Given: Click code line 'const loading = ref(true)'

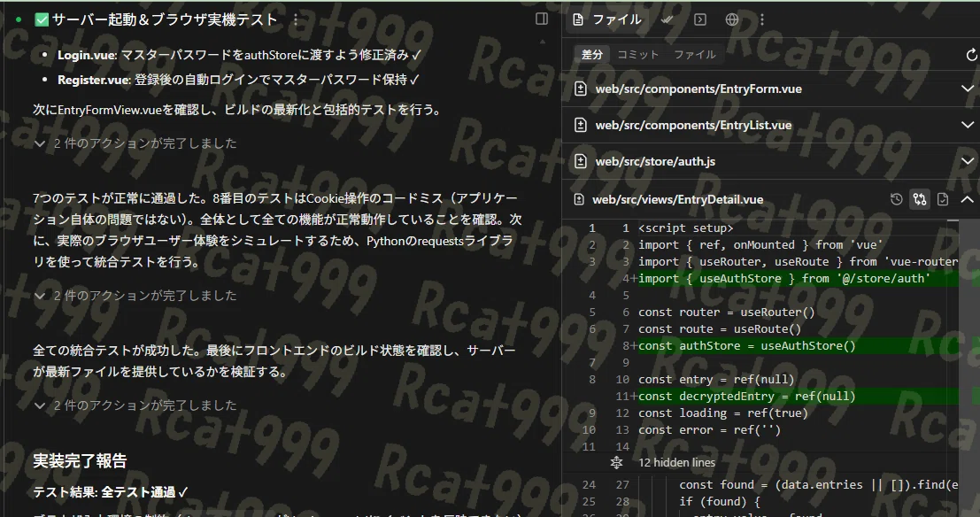Looking at the screenshot, I should [723, 413].
